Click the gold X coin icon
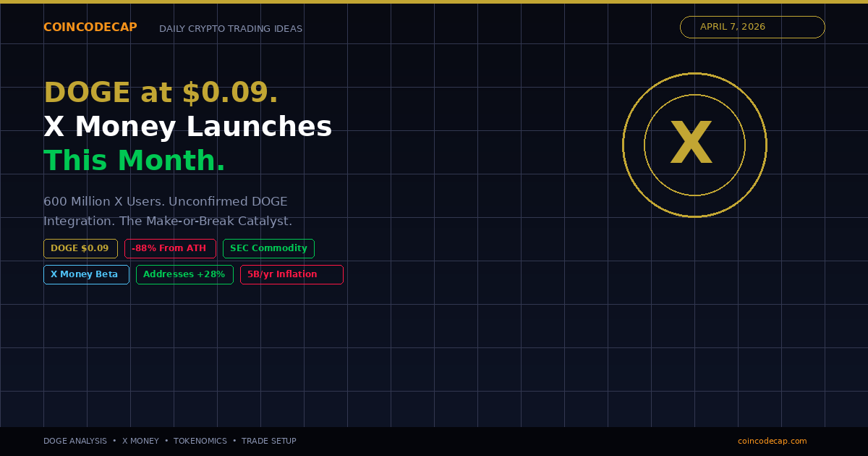Image resolution: width=868 pixels, height=456 pixels. pyautogui.click(x=694, y=145)
